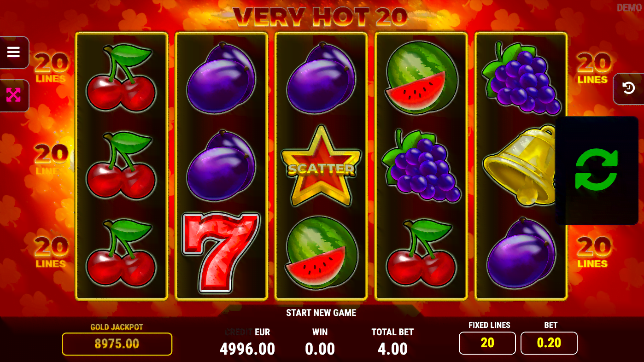Click the watermelon on the fourth reel
The height and width of the screenshot is (362, 644).
[x=422, y=76]
